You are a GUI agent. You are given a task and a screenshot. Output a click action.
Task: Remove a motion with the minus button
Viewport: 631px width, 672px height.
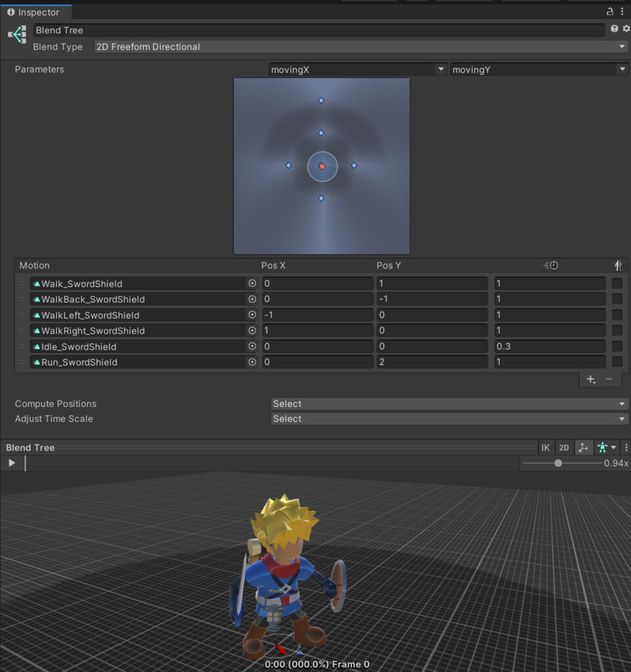(609, 379)
